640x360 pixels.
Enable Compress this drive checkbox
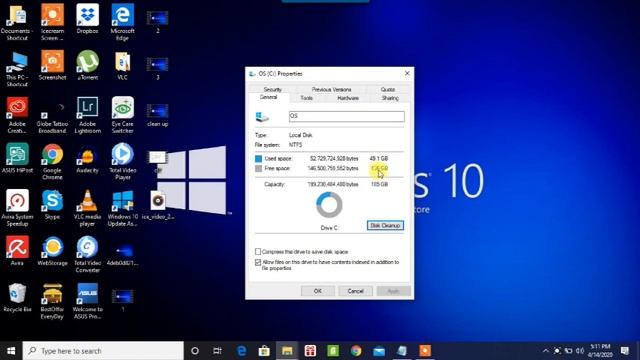(x=258, y=251)
